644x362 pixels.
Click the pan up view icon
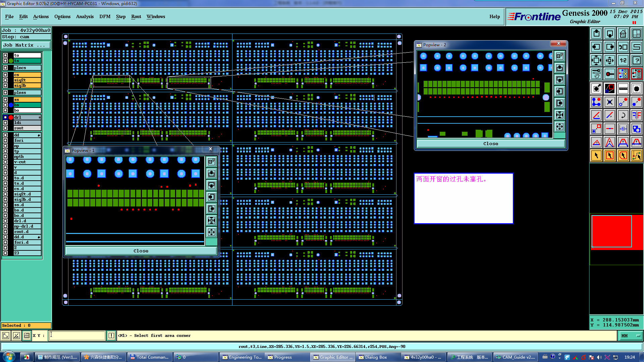coord(596,34)
